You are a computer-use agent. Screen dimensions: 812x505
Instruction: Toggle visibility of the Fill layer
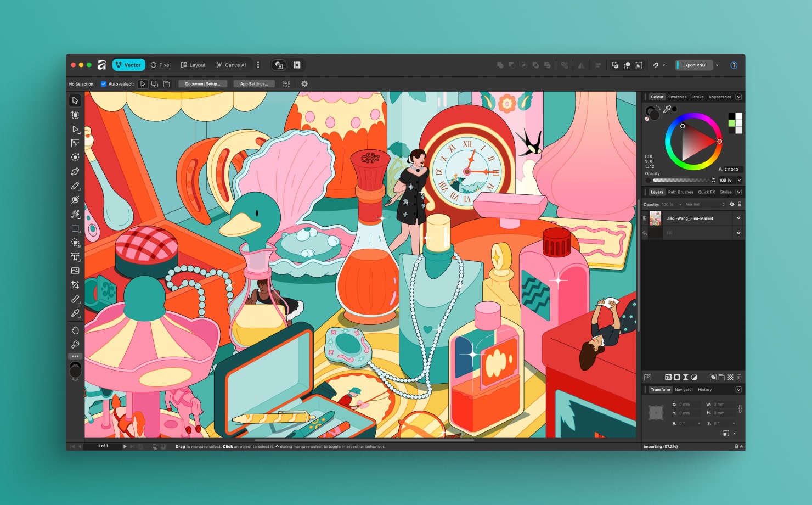[x=739, y=233]
